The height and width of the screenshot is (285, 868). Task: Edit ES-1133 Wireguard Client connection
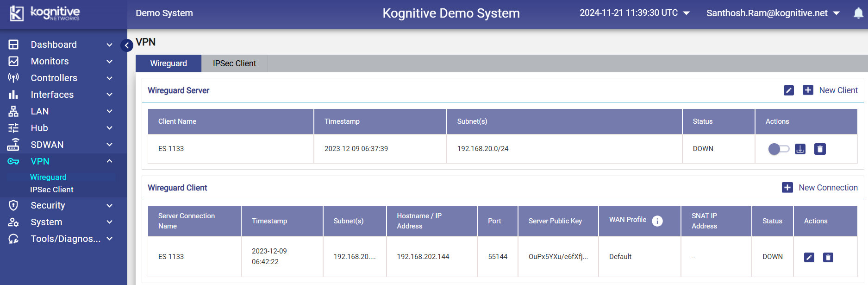[x=809, y=257]
